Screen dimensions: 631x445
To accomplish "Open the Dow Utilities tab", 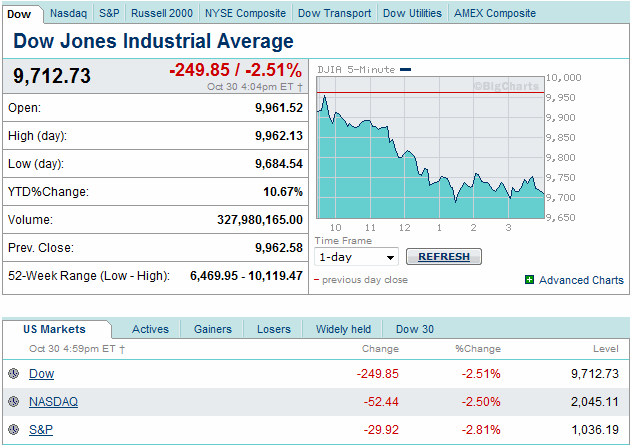I will coord(412,13).
